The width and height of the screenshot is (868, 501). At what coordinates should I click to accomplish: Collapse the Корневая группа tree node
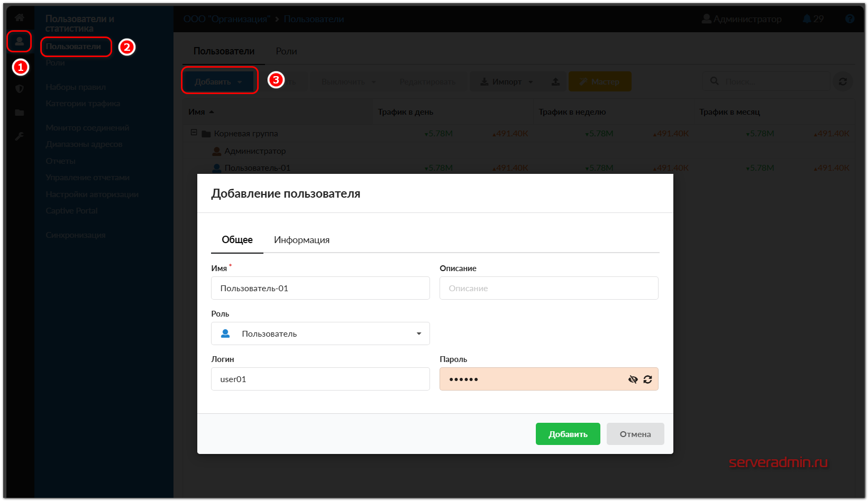coord(194,133)
